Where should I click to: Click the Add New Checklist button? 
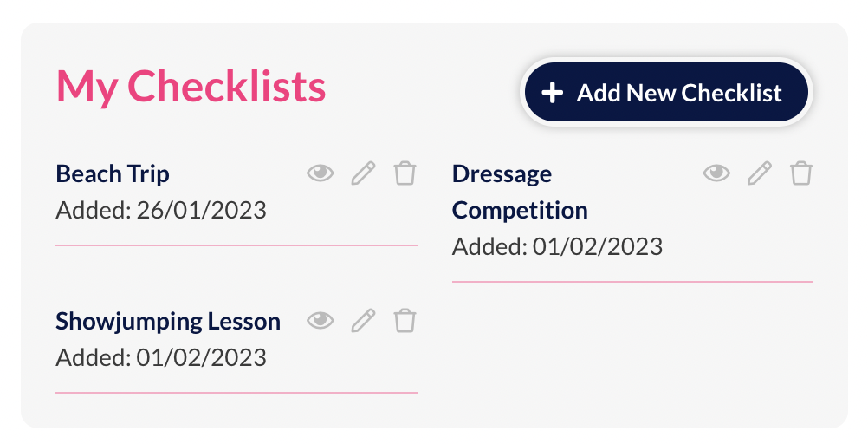(665, 93)
